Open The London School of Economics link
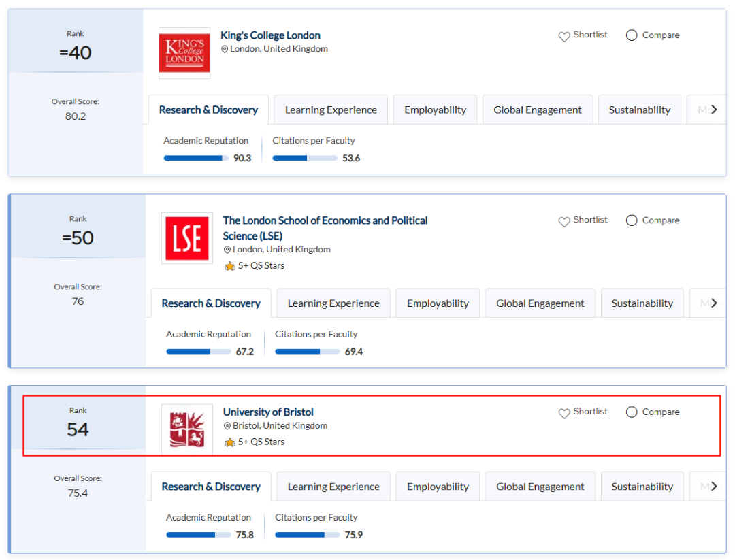 pyautogui.click(x=325, y=228)
